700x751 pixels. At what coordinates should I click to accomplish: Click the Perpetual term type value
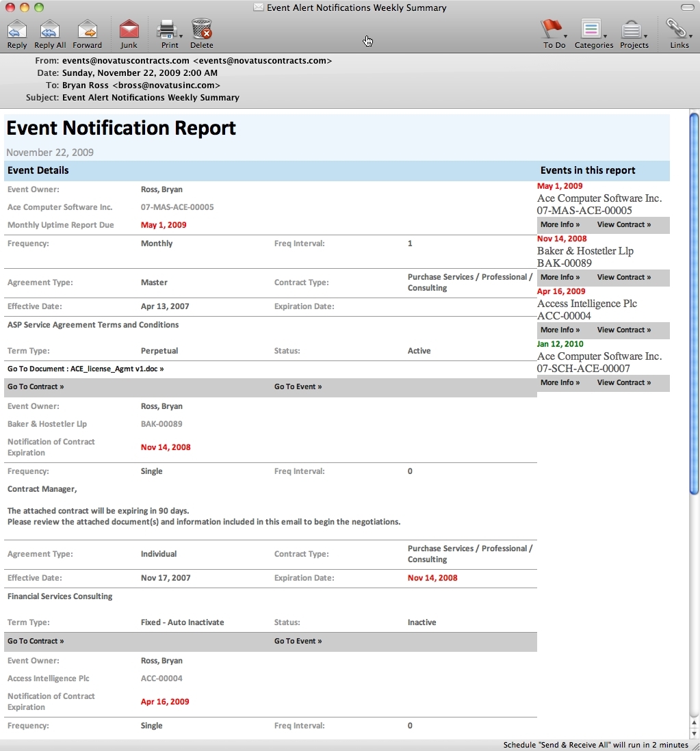tap(159, 351)
